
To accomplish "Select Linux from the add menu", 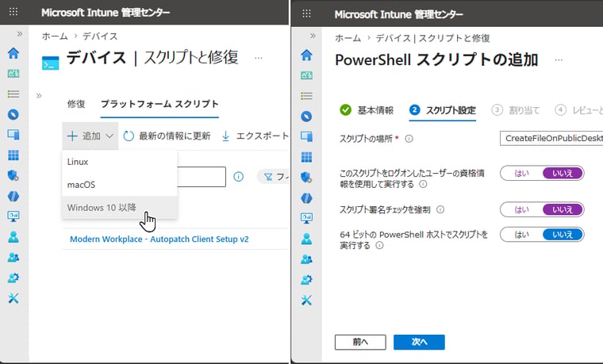I will [x=120, y=162].
